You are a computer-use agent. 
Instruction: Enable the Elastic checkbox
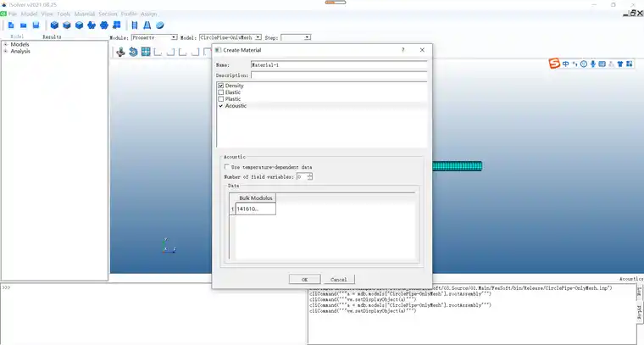click(x=221, y=92)
